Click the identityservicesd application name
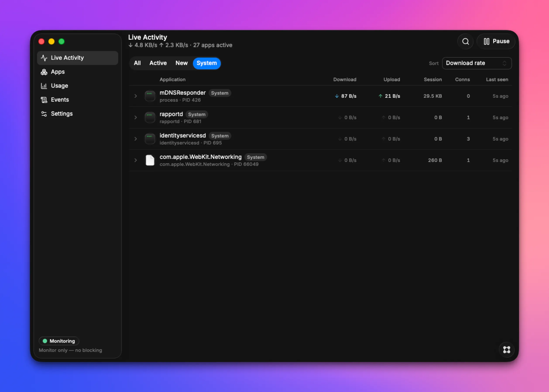 pos(183,136)
